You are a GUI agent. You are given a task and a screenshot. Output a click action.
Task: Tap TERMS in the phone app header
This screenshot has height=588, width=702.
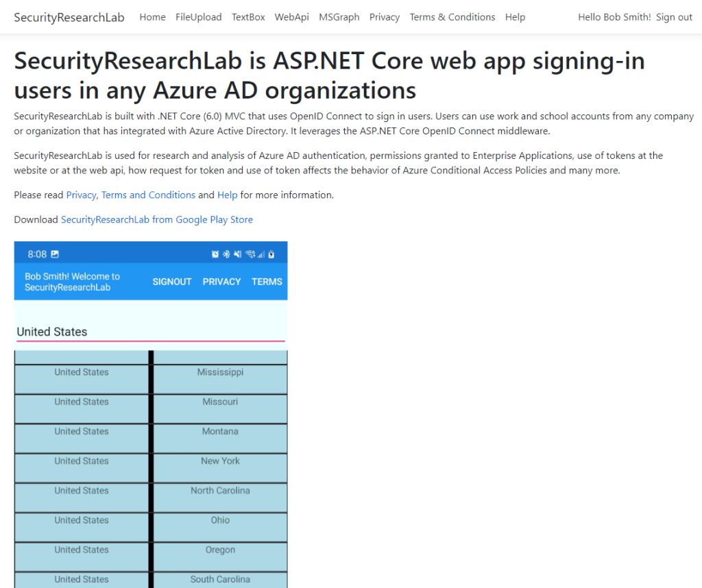[267, 282]
